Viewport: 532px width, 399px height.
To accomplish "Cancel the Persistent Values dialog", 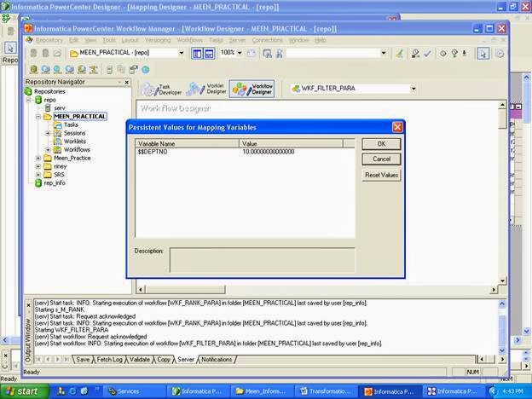I will [x=381, y=159].
